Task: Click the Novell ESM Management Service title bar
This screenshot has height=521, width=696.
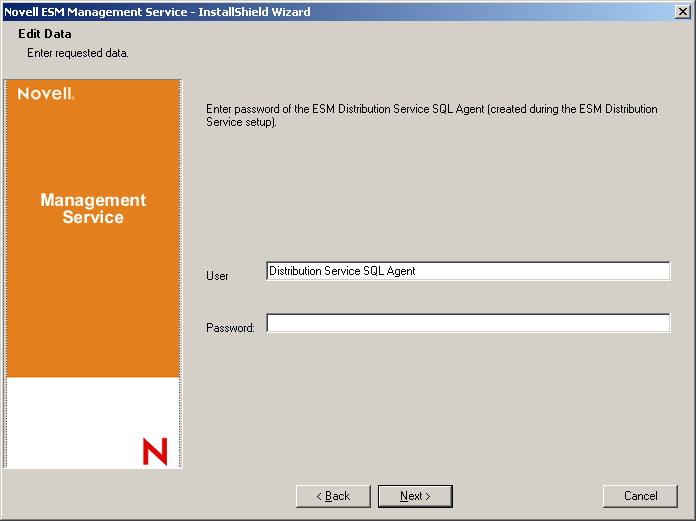Action: pos(300,11)
